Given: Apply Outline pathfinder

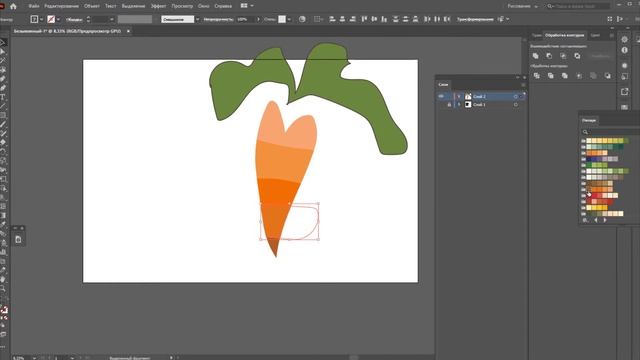Looking at the screenshot, I should click(x=593, y=76).
